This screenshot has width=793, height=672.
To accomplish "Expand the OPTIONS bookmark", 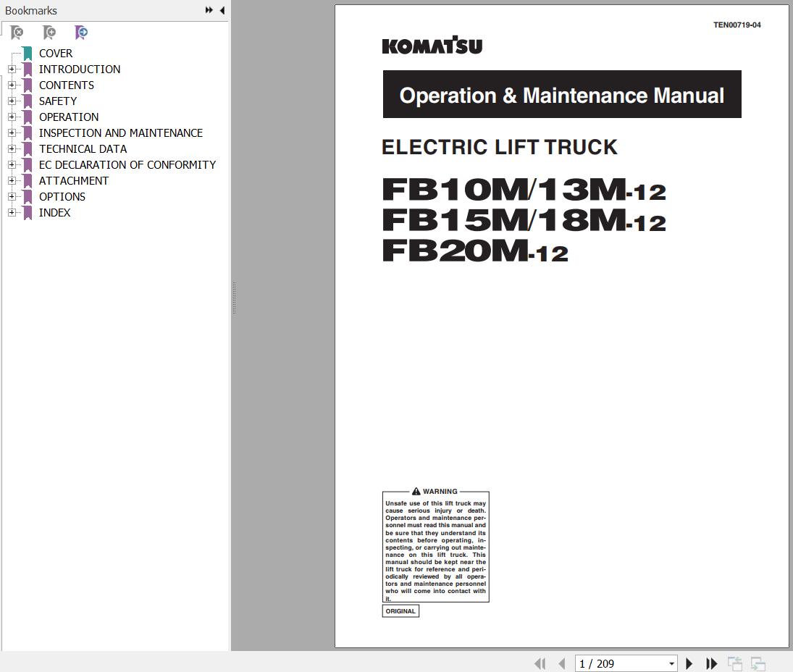I will (x=12, y=196).
